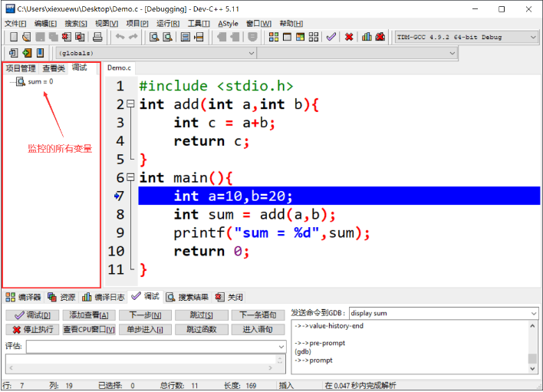Click the Find magnifier toolbar icon

pos(153,37)
